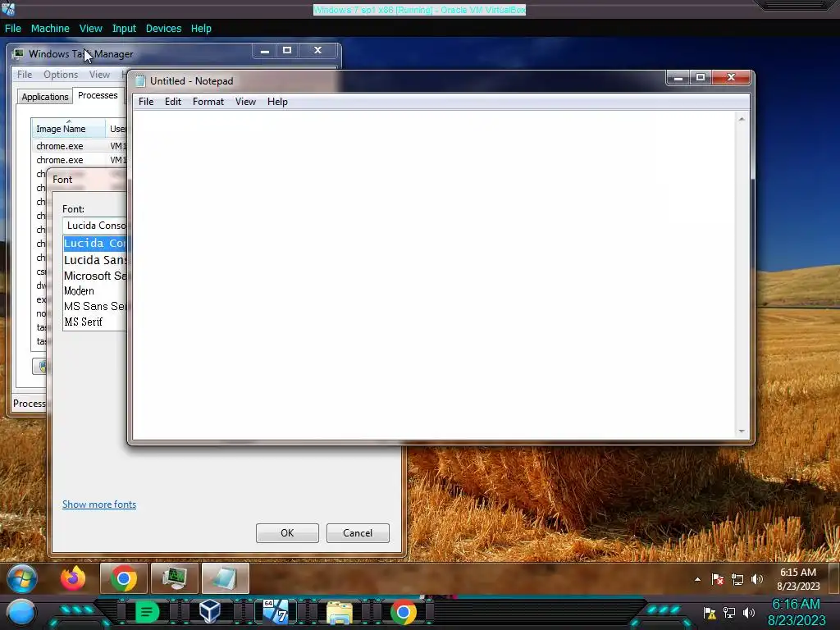Open VirtualBox Input menu
Viewport: 840px width, 630px height.
tap(124, 29)
